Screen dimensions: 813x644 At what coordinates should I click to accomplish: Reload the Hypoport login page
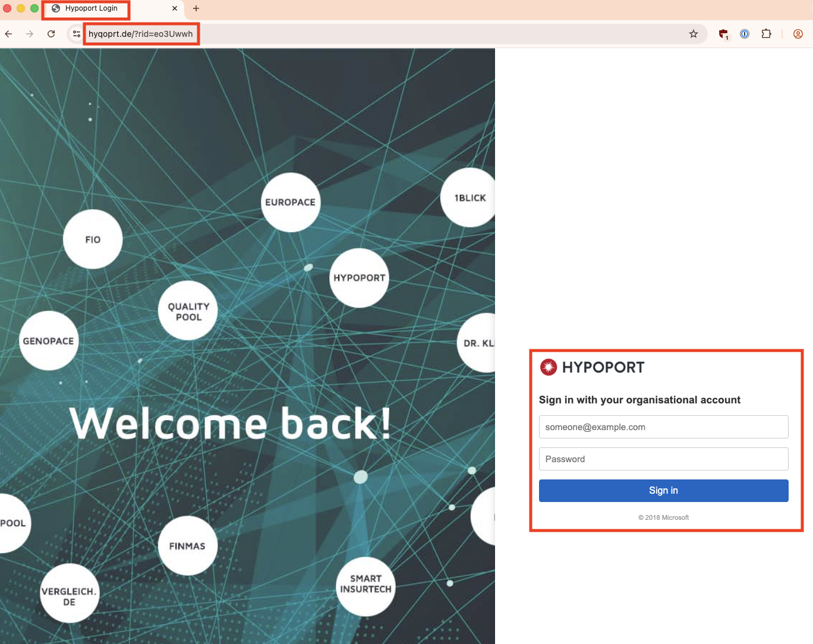(x=51, y=34)
